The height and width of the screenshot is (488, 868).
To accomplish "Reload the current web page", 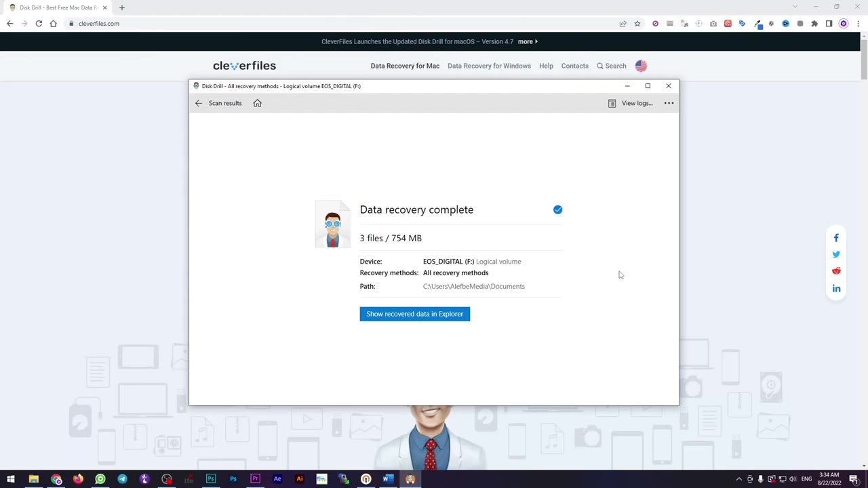I will point(39,24).
